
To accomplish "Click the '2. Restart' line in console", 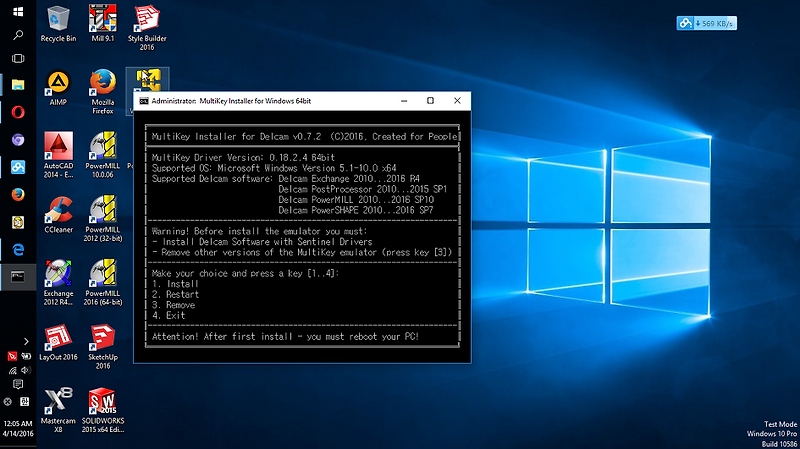I will 176,294.
